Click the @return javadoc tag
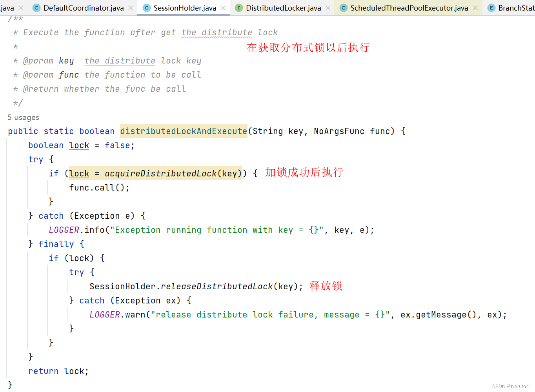Image resolution: width=535 pixels, height=392 pixels. point(41,89)
